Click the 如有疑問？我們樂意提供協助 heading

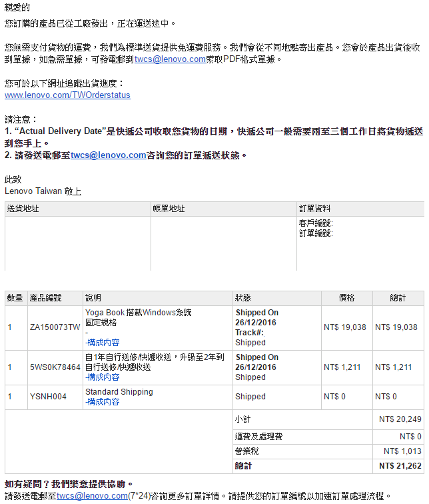click(69, 484)
